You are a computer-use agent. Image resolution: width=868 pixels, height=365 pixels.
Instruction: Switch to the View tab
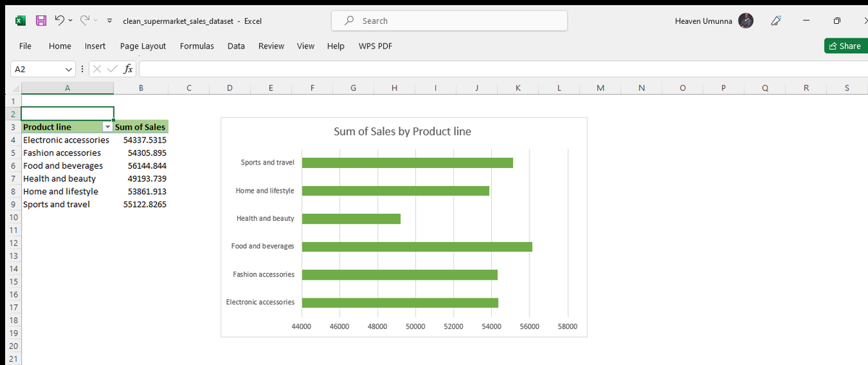click(x=306, y=46)
